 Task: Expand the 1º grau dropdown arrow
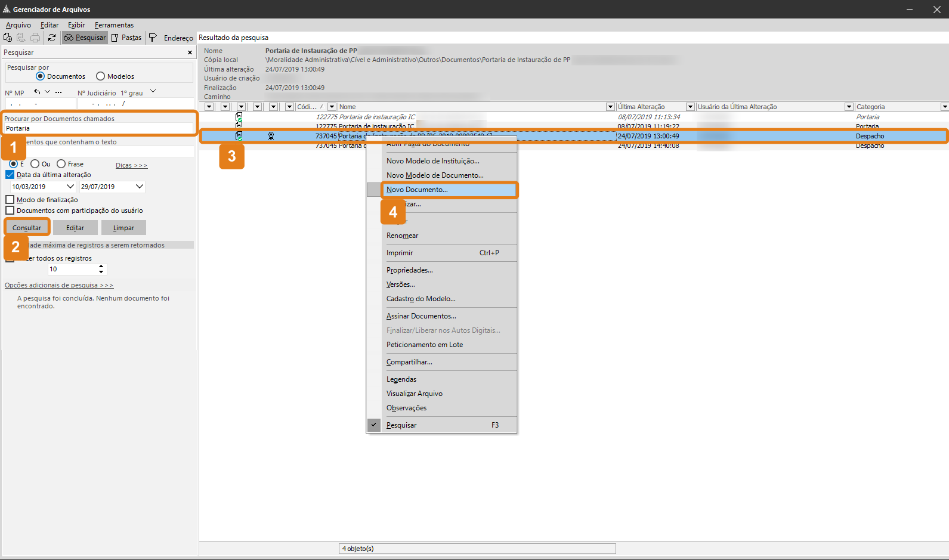(153, 92)
